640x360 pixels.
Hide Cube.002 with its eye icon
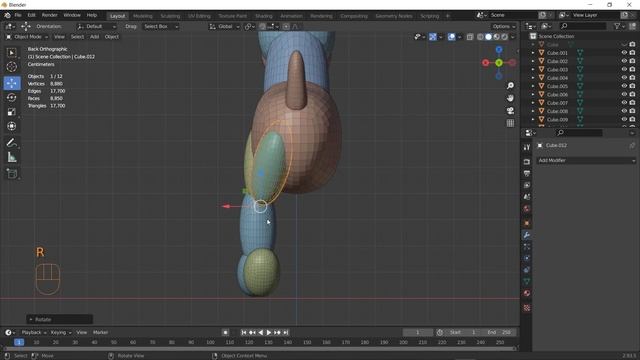(x=624, y=61)
